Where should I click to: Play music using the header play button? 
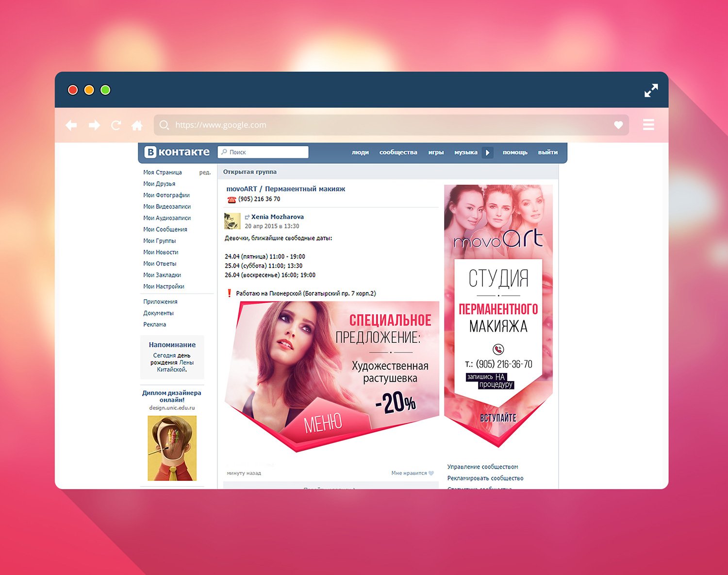(x=488, y=152)
